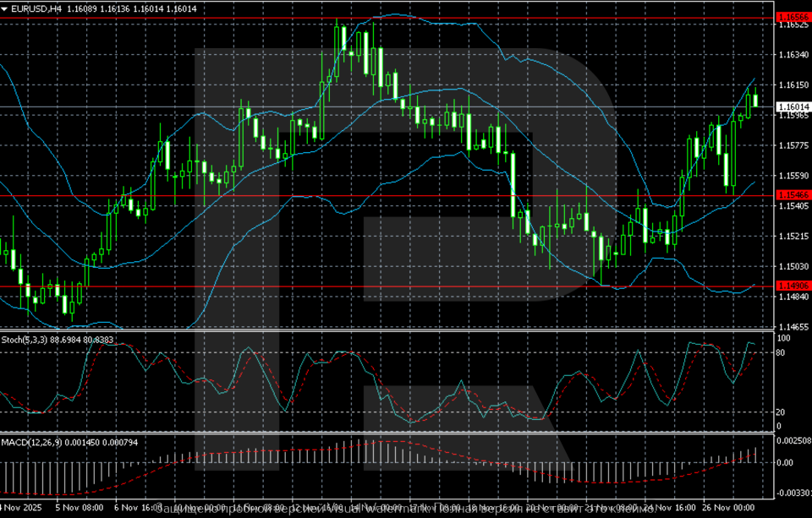Click the current price label 1.16014
812x518 pixels.
pos(791,106)
